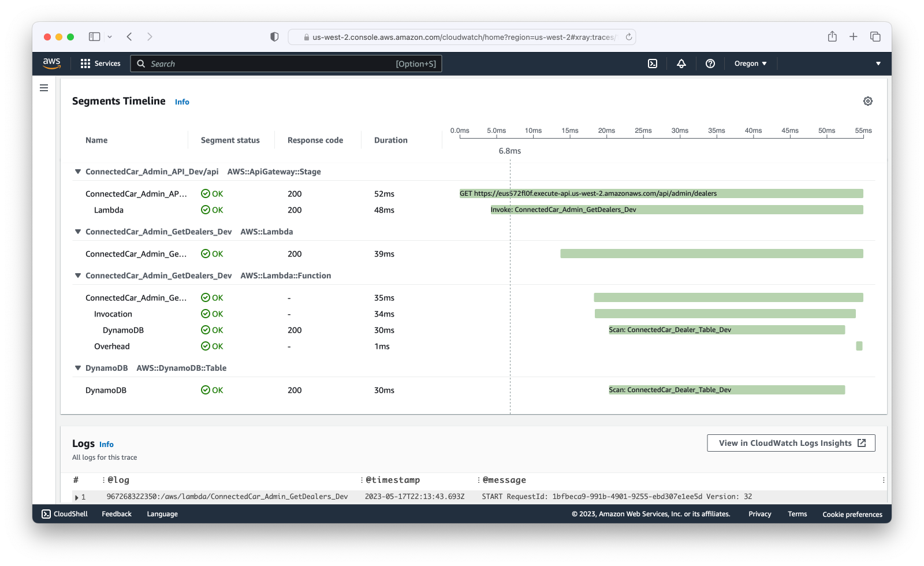Click View in CloudWatch Logs Insights
The height and width of the screenshot is (566, 924).
[x=791, y=443]
